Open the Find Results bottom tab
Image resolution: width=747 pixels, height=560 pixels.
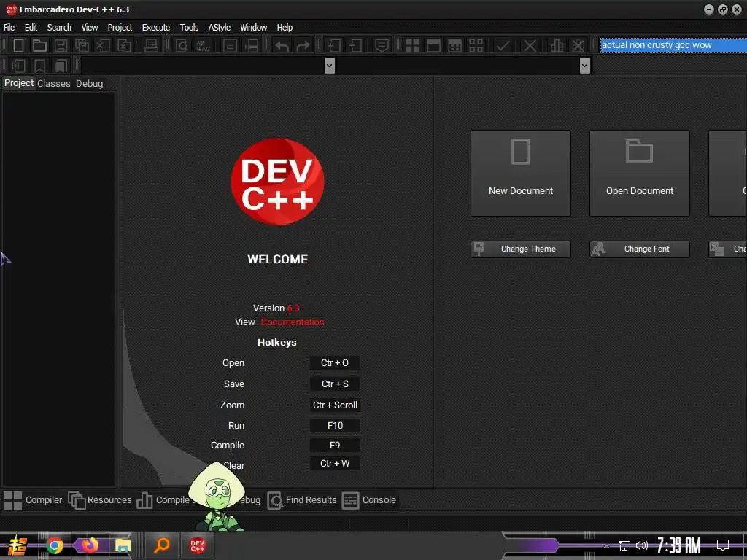[302, 500]
